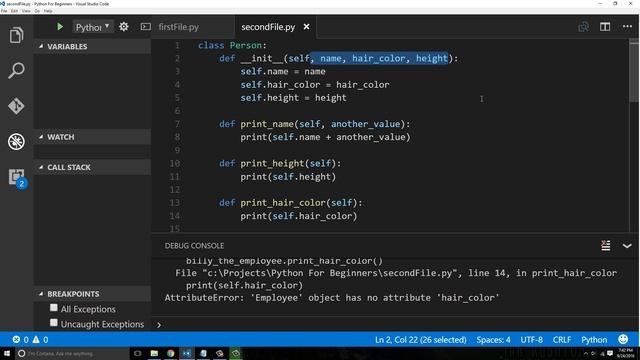Enable the All Exceptions breakpoint checkbox
640x360 pixels.
click(x=54, y=308)
